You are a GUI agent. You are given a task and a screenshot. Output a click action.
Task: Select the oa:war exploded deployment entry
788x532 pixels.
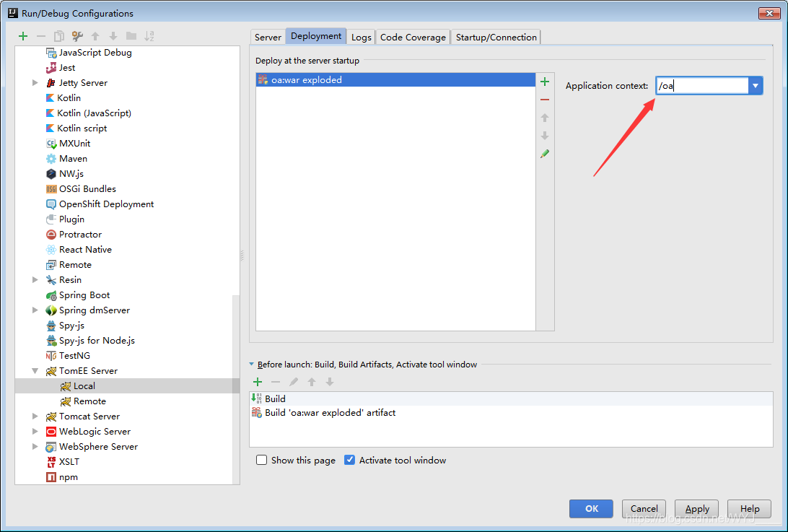click(395, 80)
